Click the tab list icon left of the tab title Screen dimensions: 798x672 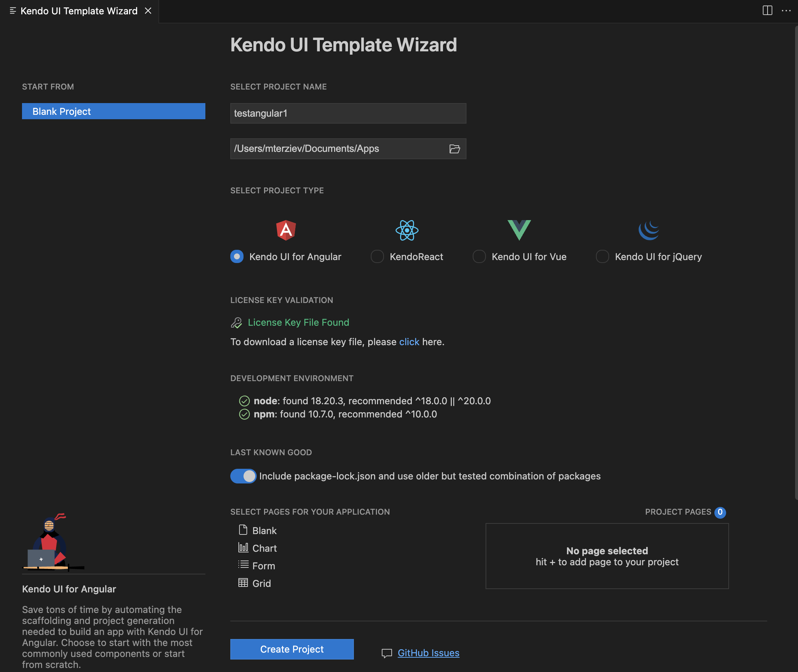(x=12, y=11)
